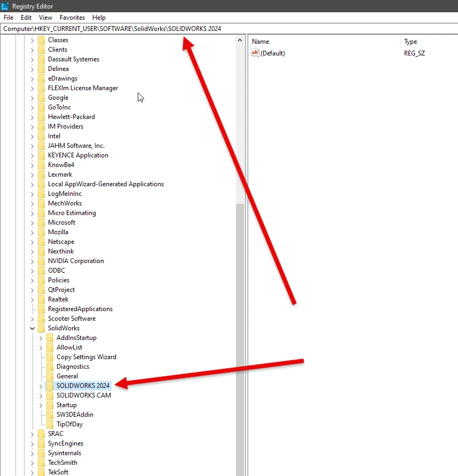Select the SyncEngines key
The image size is (458, 476).
pos(66,444)
